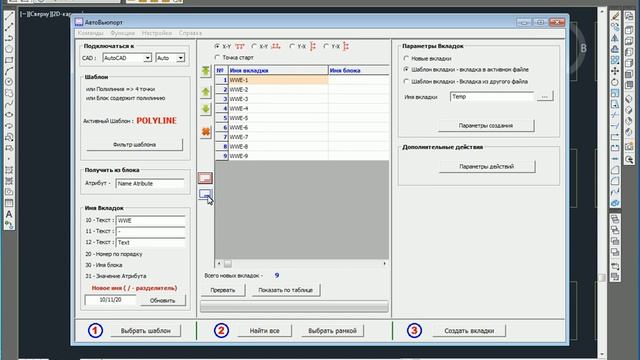Image resolution: width=640 pixels, height=360 pixels.
Task: Open the Table tool in Draw toolbar
Action: tap(9, 203)
